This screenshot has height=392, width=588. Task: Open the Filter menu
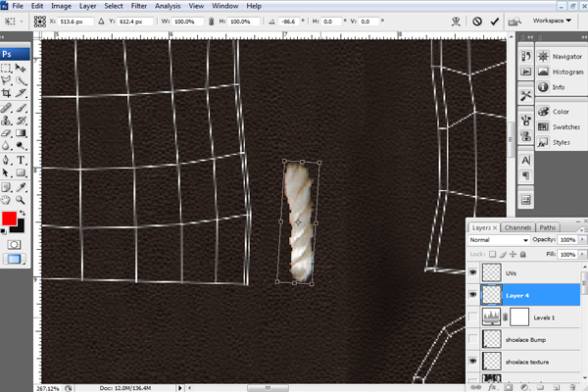pos(139,6)
